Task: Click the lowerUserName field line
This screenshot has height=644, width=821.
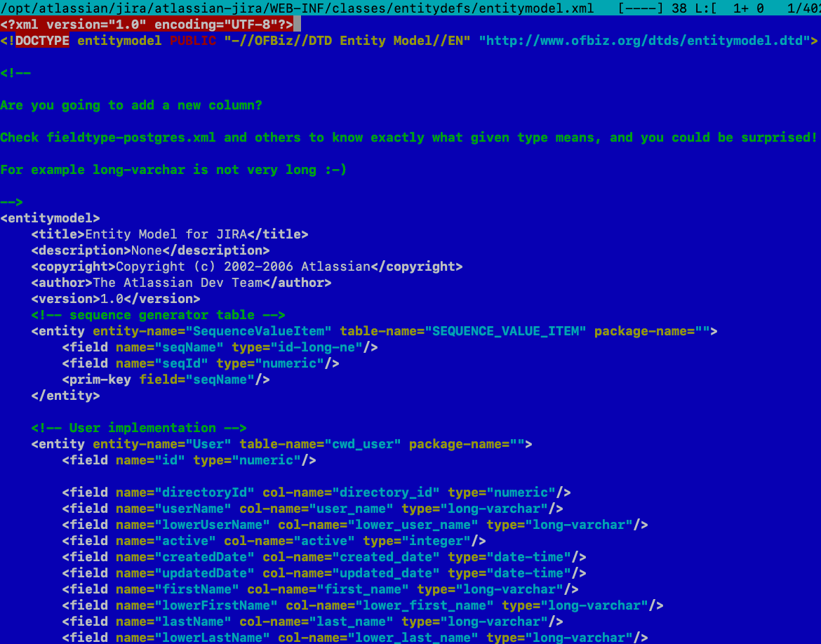Action: [355, 525]
